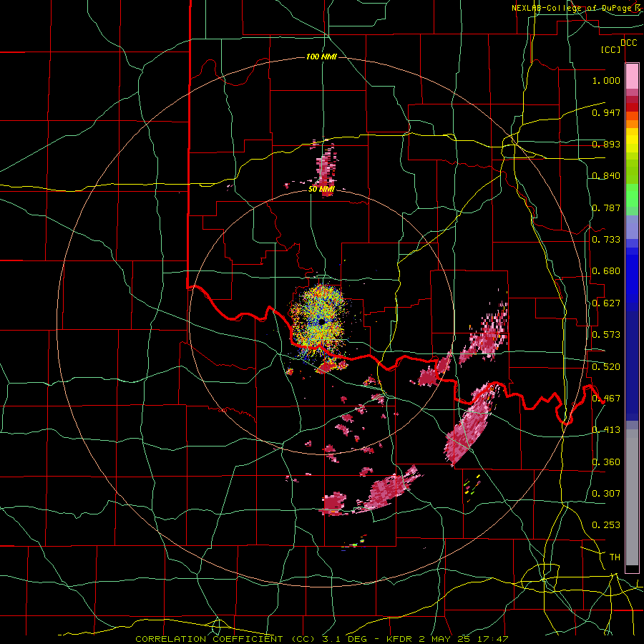Select the 0.840 scale value
Screen dimensions: 644x644
(x=606, y=175)
